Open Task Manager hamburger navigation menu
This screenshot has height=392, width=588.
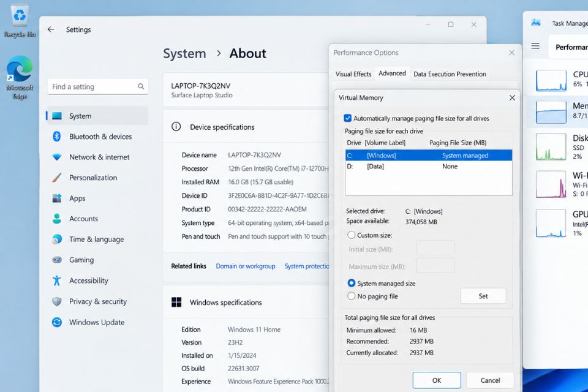click(x=535, y=46)
